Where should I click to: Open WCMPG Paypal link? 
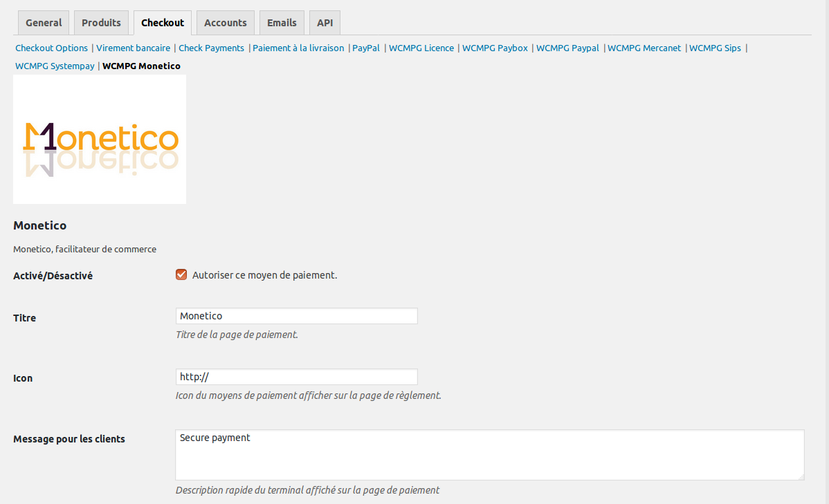click(567, 48)
